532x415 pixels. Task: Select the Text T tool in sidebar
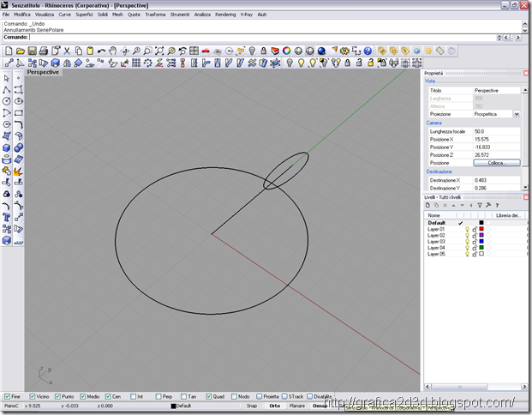[x=7, y=217]
